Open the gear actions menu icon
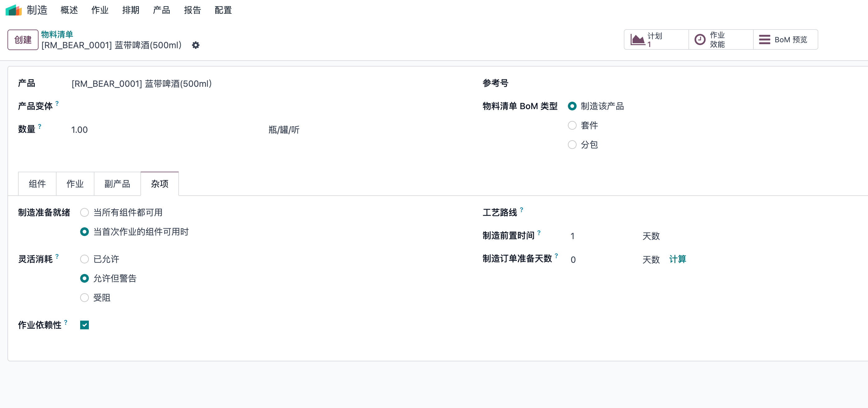The image size is (868, 408). click(196, 45)
